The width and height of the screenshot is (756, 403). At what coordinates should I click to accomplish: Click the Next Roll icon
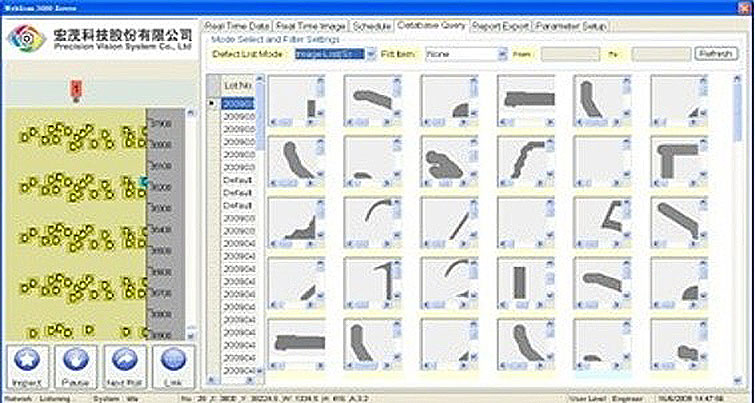pos(124,361)
